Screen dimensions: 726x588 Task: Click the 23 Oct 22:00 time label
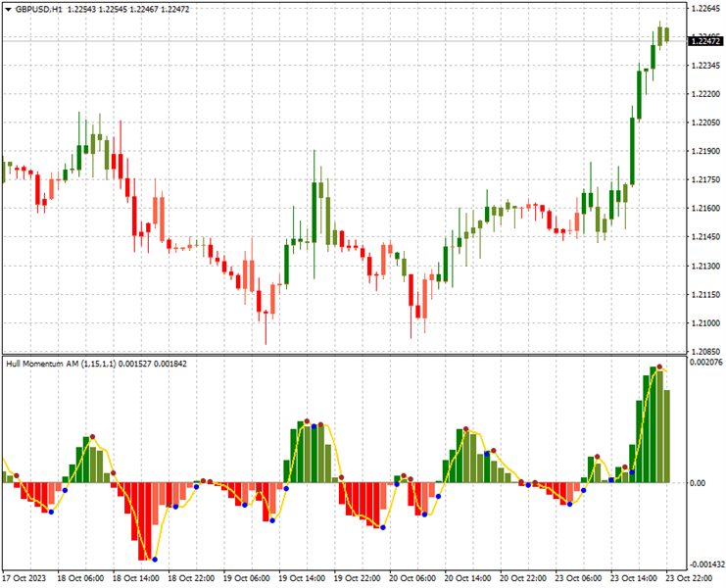pos(689,579)
